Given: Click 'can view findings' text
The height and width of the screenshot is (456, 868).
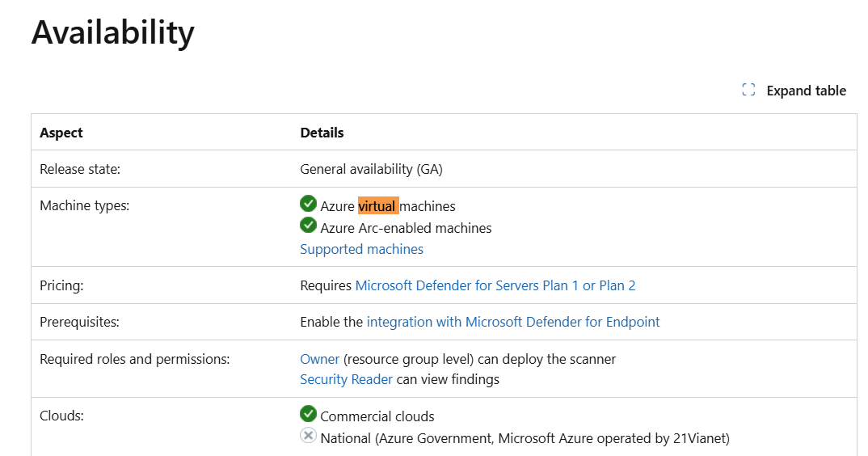Looking at the screenshot, I should click(448, 379).
